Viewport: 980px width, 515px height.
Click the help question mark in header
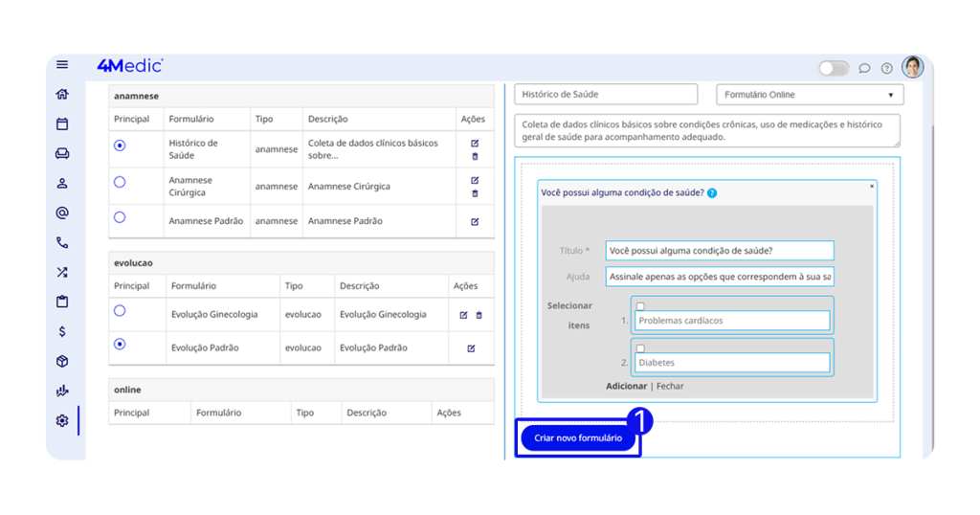[x=886, y=68]
